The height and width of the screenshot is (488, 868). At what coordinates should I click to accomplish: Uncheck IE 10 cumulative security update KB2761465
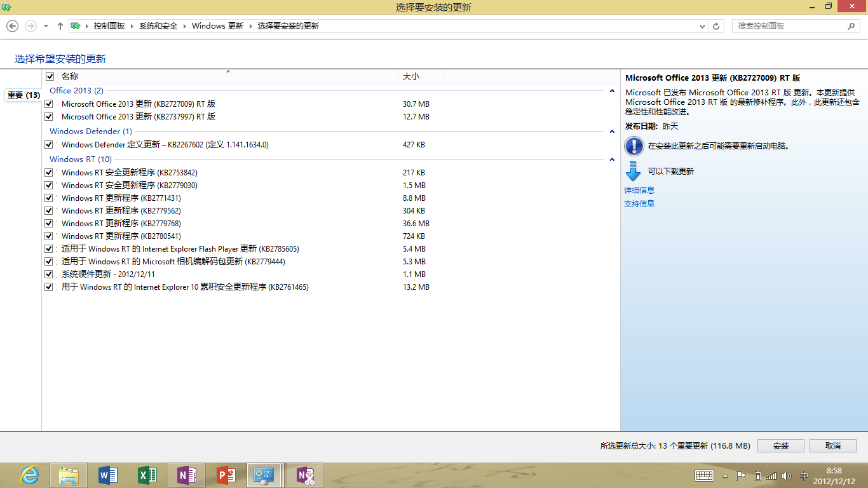coord(49,287)
